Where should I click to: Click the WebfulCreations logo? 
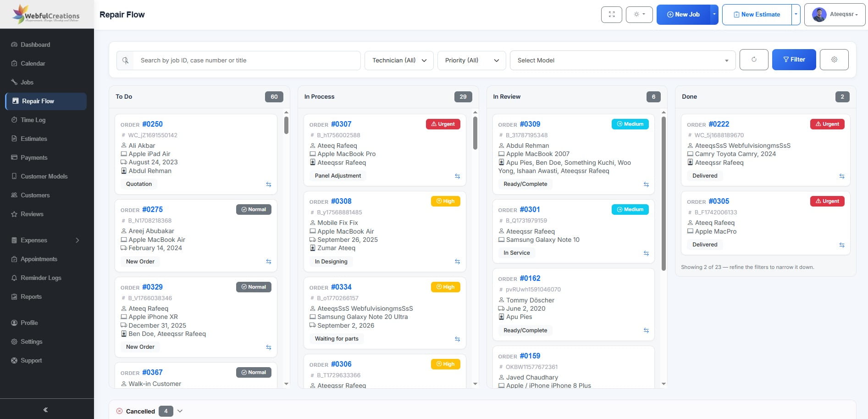coord(46,14)
